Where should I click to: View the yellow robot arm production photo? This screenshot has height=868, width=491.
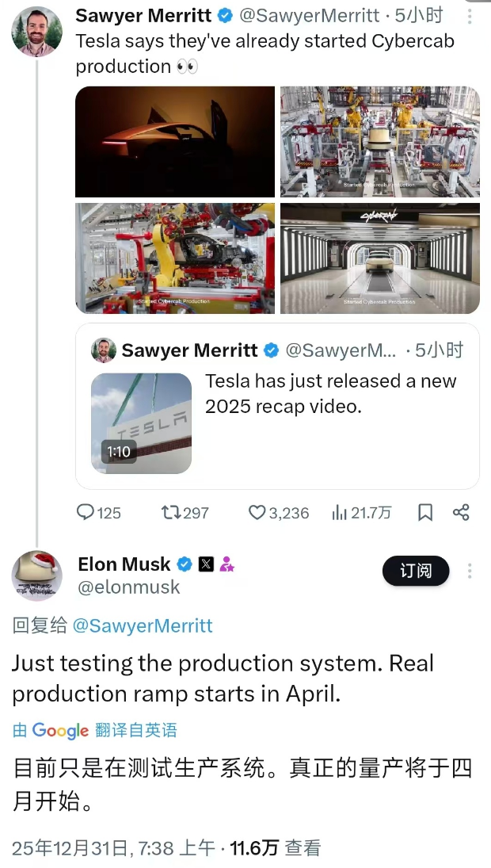click(175, 258)
